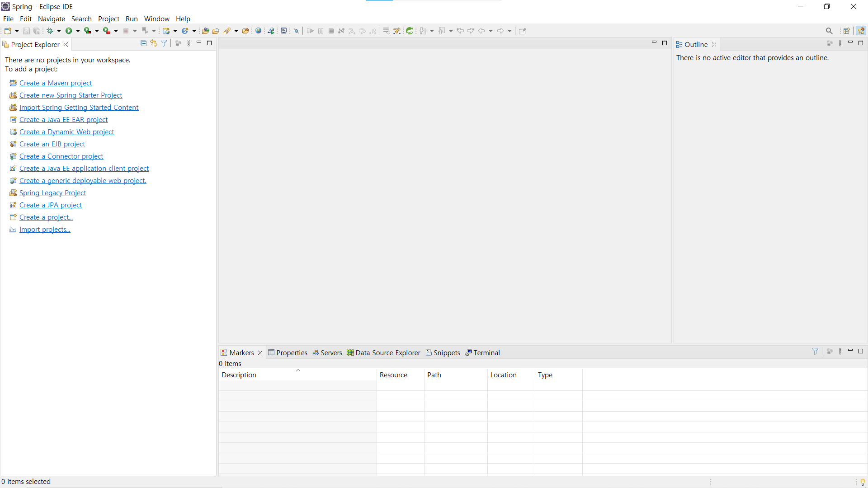Click the green Run button icon
868x488 pixels.
point(69,31)
